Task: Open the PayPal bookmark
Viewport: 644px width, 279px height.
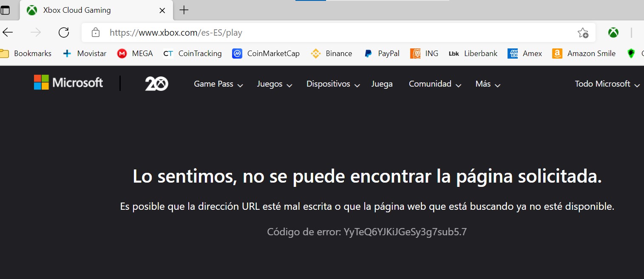Action: [382, 54]
